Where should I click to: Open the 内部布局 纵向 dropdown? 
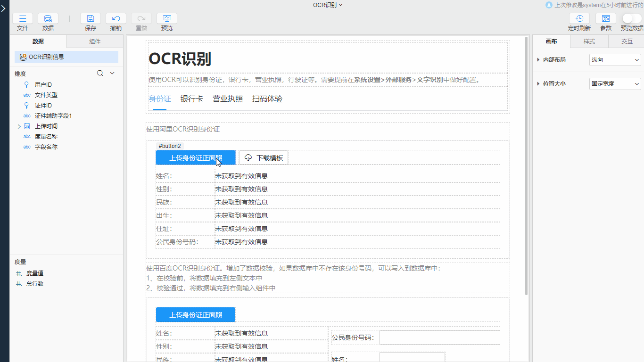615,60
